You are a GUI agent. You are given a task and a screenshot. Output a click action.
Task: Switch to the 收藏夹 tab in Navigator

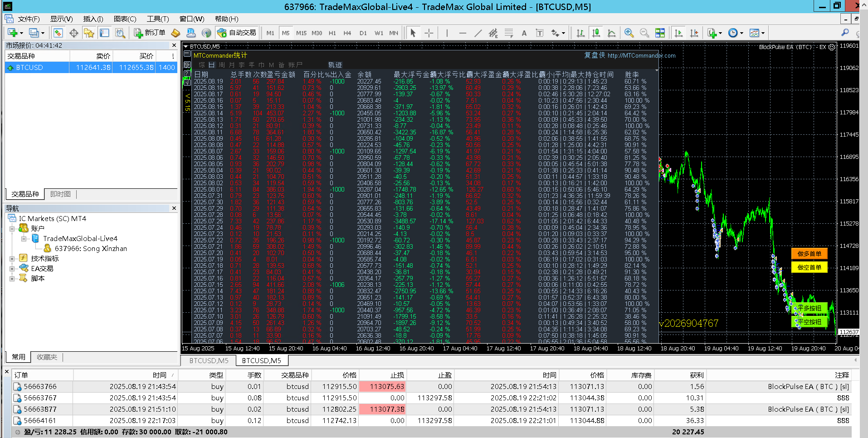[x=47, y=357]
